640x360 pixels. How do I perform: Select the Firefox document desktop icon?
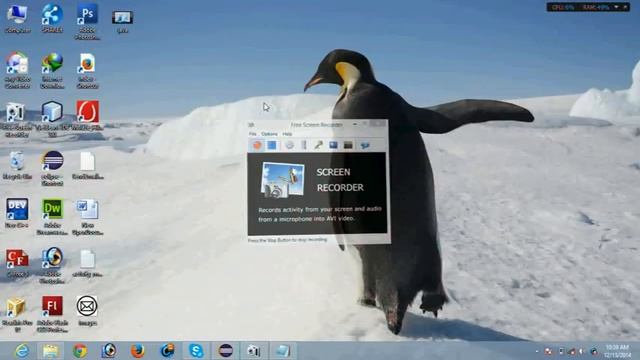87,71
